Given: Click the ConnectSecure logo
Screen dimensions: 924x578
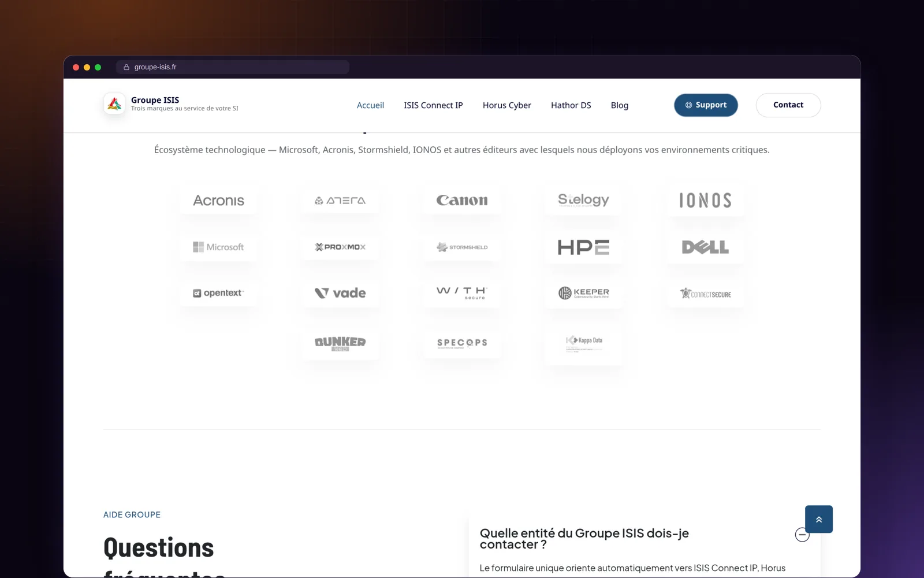Looking at the screenshot, I should pyautogui.click(x=705, y=293).
